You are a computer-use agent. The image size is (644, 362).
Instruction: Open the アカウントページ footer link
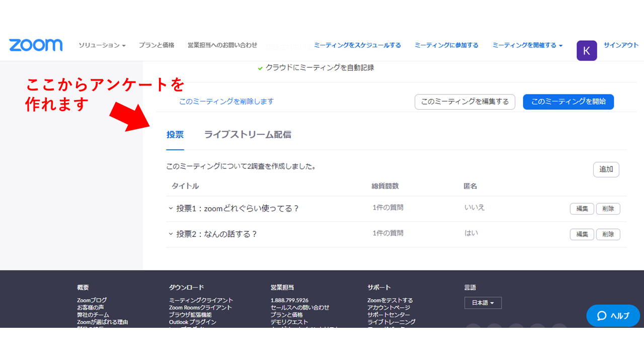point(389,307)
